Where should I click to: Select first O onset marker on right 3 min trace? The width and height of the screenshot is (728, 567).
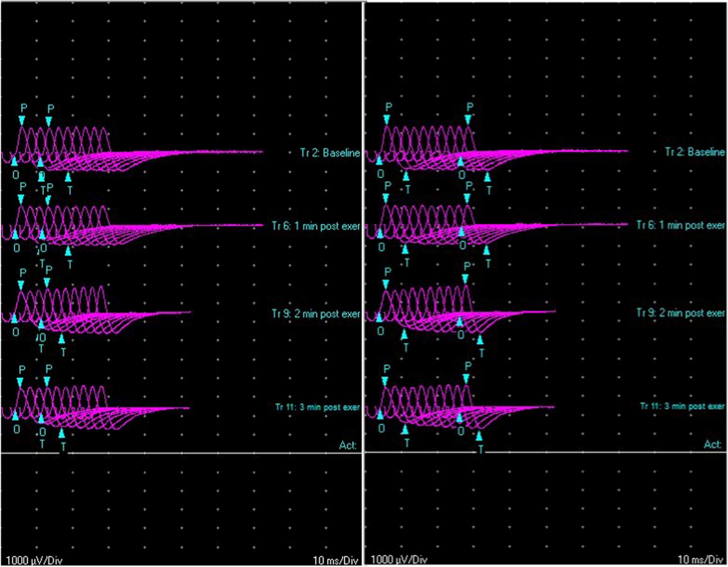point(380,415)
